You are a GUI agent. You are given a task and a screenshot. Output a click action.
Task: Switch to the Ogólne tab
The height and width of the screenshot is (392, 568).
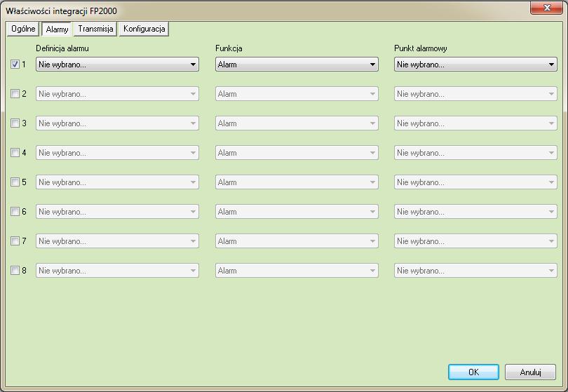[x=23, y=29]
